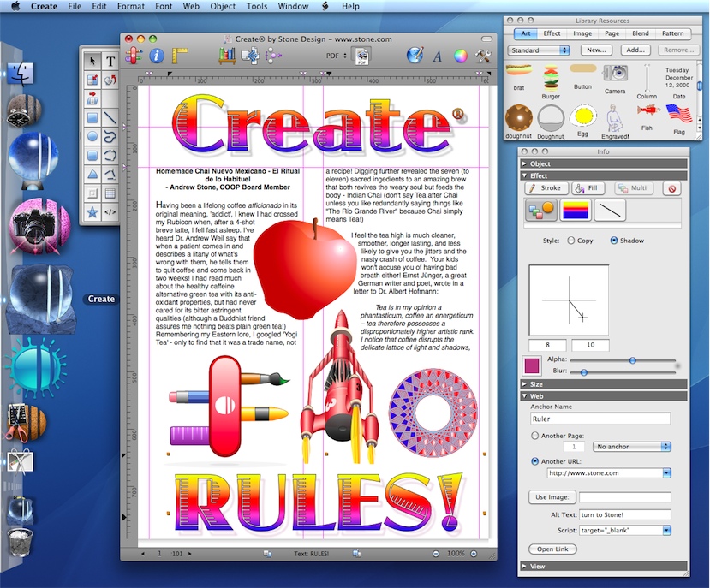The width and height of the screenshot is (710, 588).
Task: Expand the Size section
Action: tap(524, 384)
